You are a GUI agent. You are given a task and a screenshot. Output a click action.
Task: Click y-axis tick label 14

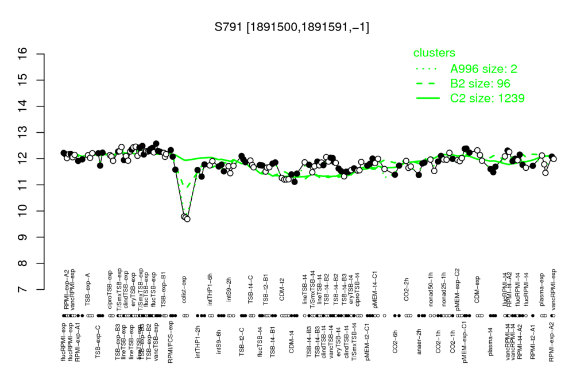[23, 106]
